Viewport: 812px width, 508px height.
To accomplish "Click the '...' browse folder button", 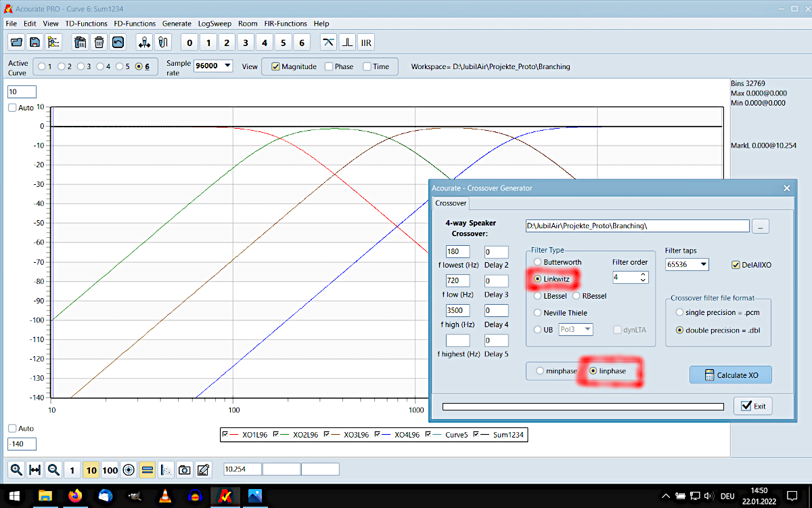I will click(760, 226).
